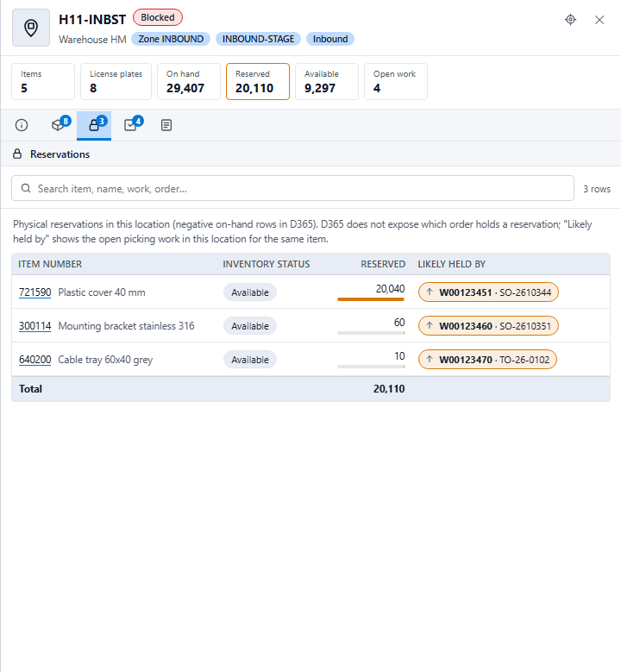Open work W00123451 SO-2610344 pill
The width and height of the screenshot is (621, 672).
[x=488, y=292]
